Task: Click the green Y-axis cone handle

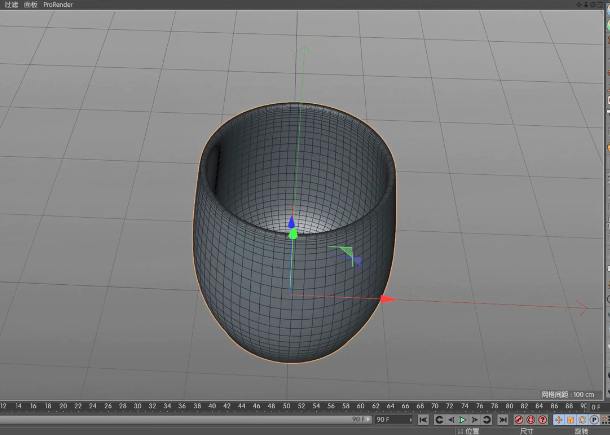Action: click(293, 234)
